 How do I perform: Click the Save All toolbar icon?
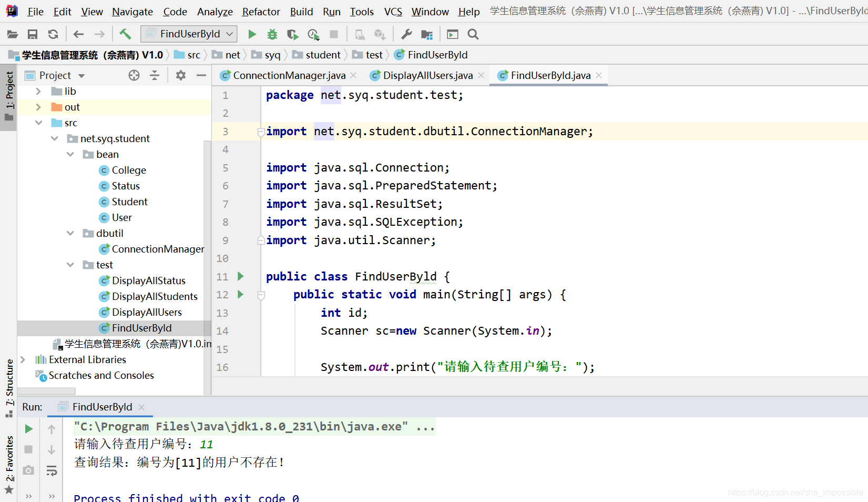coord(33,34)
